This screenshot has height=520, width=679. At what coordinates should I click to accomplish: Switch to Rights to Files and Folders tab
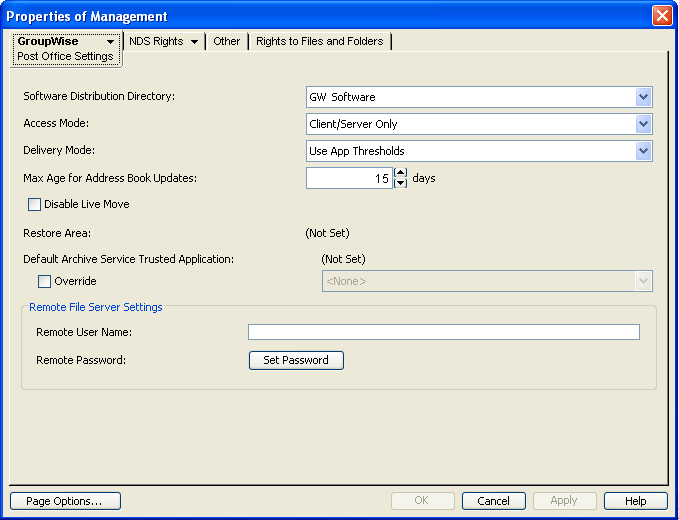[x=320, y=41]
